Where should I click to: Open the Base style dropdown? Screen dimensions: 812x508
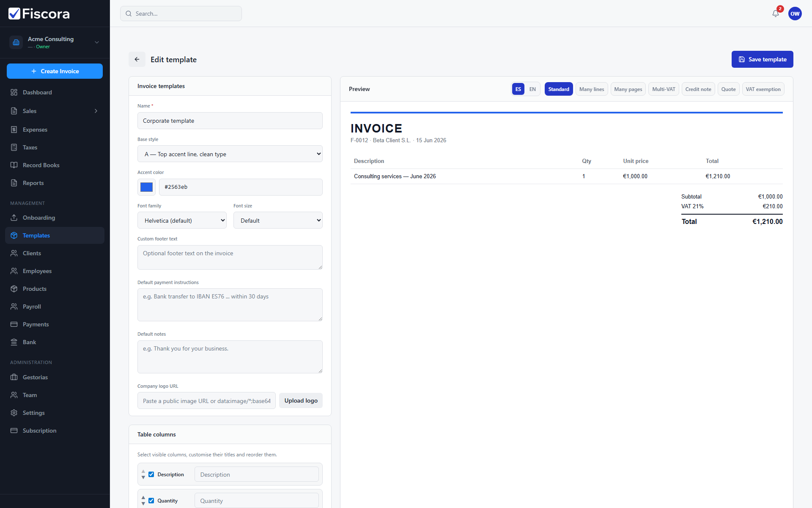click(x=230, y=154)
